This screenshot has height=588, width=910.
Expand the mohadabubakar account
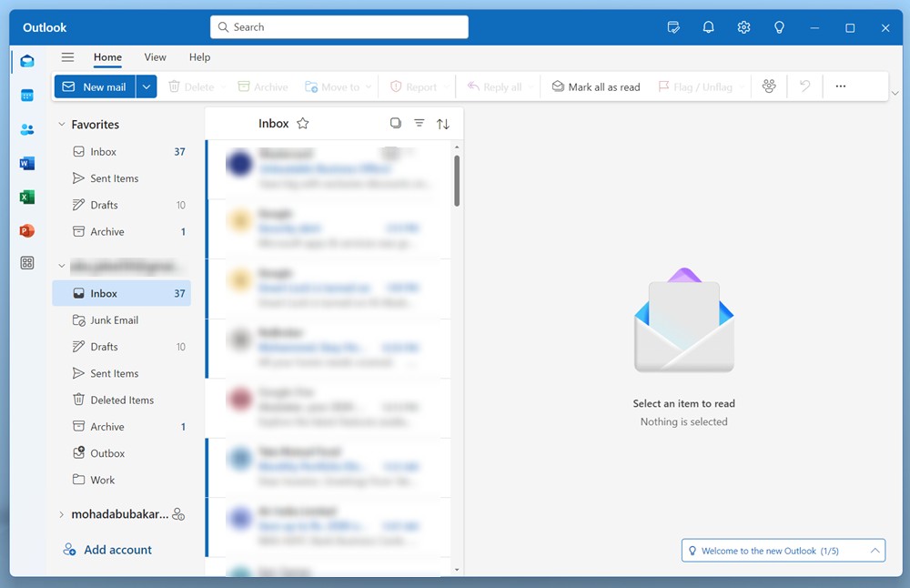click(62, 514)
